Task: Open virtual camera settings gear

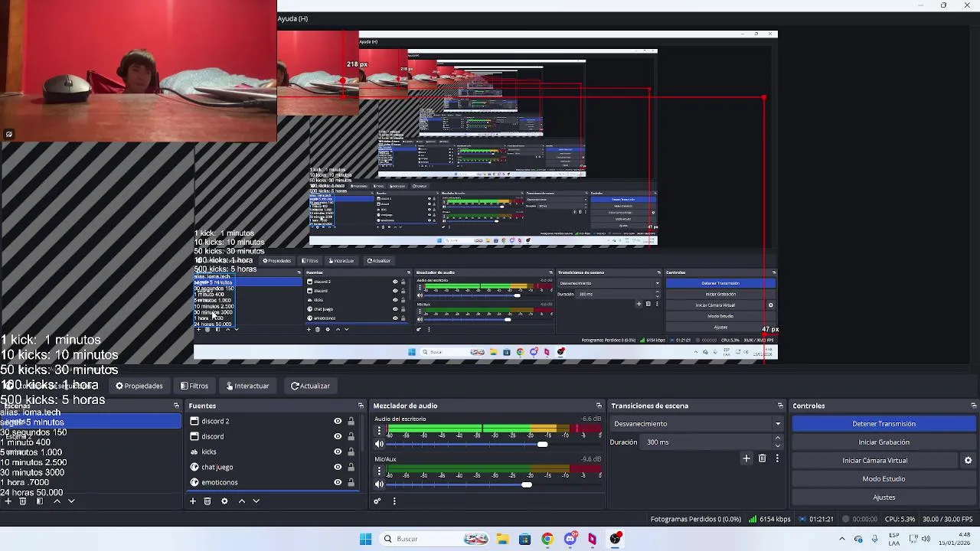Action: [968, 461]
